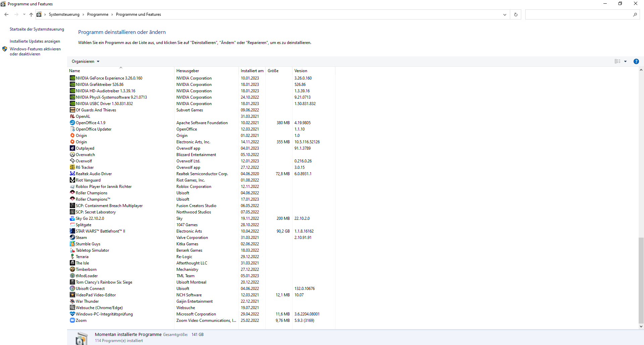Image resolution: width=644 pixels, height=345 pixels.
Task: Click the OpenAL icon in the list
Action: [72, 116]
